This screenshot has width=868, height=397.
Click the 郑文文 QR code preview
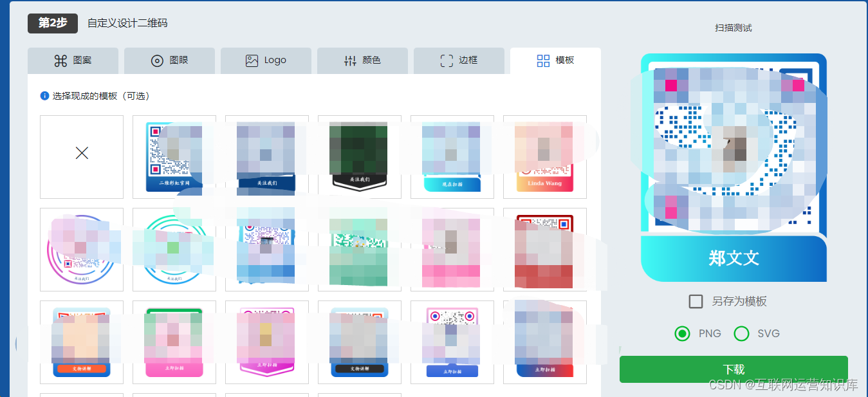pyautogui.click(x=734, y=167)
